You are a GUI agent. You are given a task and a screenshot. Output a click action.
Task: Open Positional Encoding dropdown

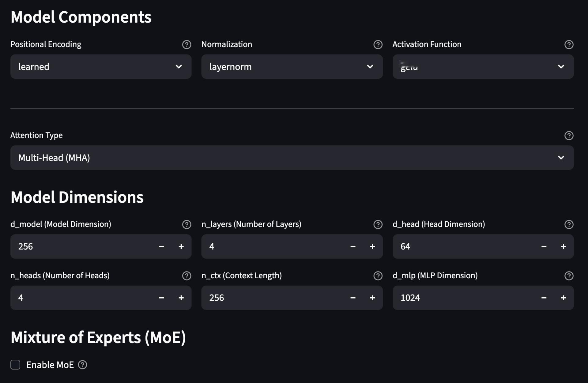101,67
